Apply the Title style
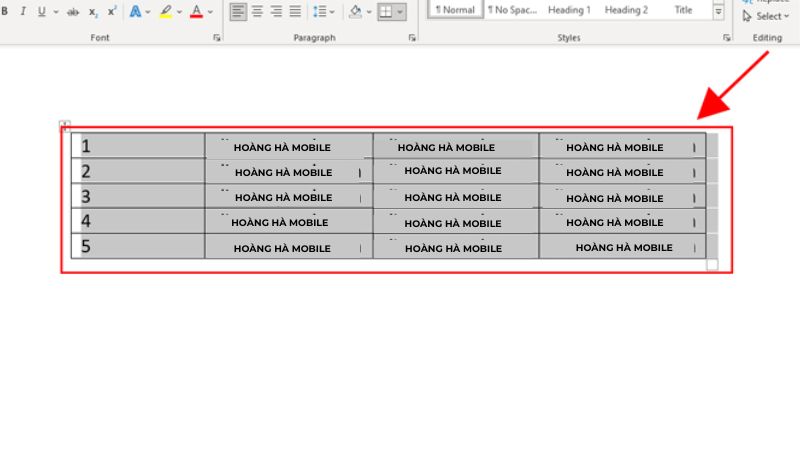 [x=683, y=10]
